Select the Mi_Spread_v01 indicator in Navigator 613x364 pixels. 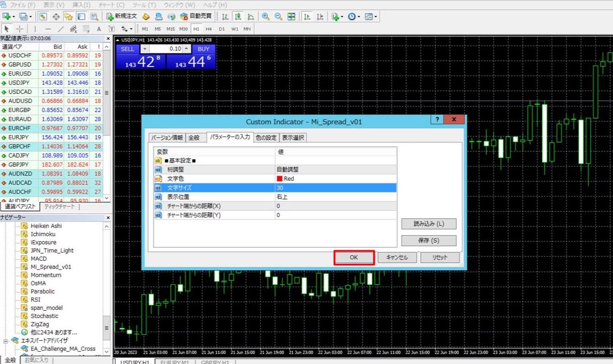(x=51, y=267)
